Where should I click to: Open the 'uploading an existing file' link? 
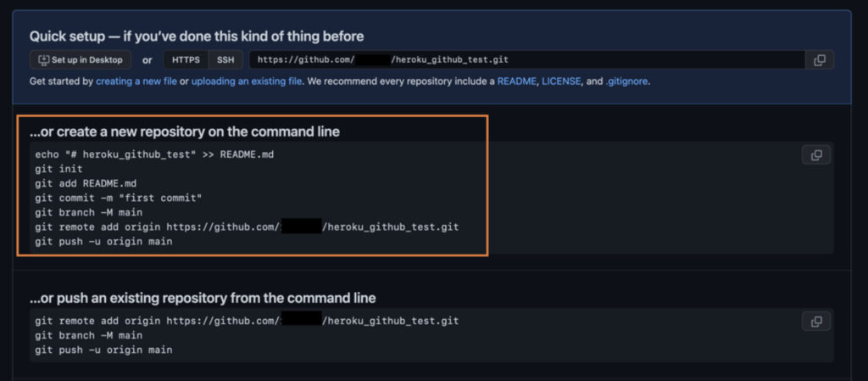click(247, 81)
